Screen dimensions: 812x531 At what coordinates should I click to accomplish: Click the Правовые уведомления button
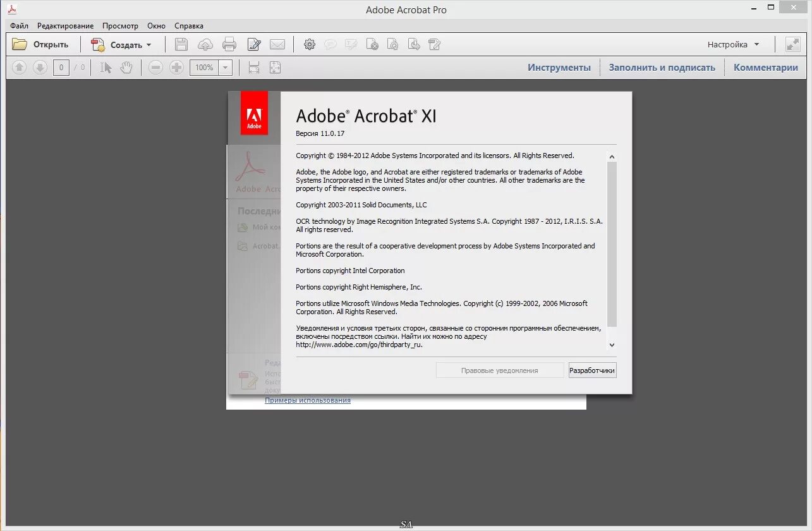click(x=500, y=370)
